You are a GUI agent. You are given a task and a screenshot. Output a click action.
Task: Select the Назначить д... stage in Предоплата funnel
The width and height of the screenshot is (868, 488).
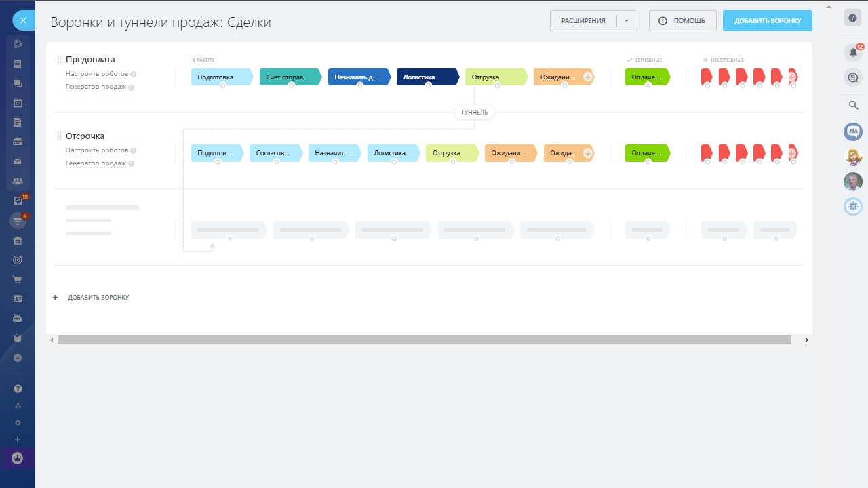tap(359, 77)
